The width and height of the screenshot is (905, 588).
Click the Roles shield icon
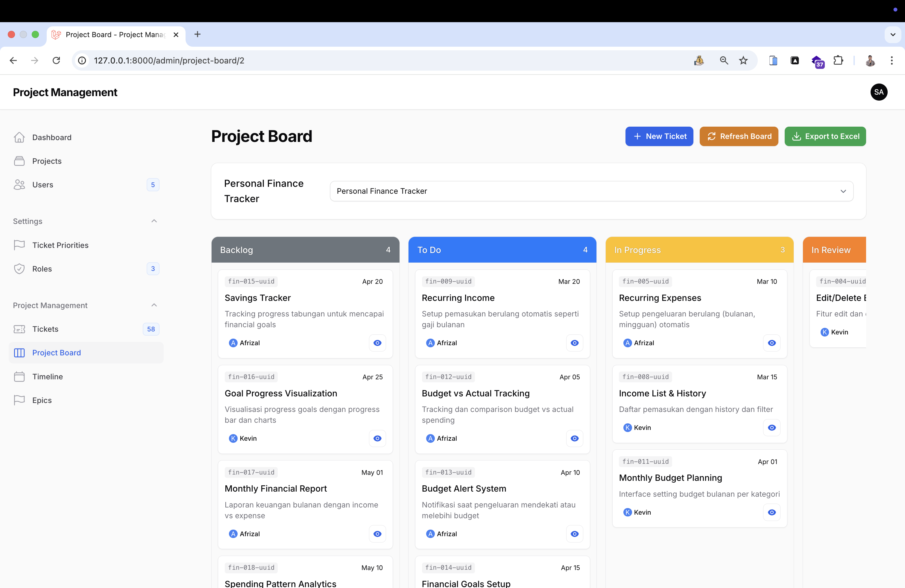[19, 269]
